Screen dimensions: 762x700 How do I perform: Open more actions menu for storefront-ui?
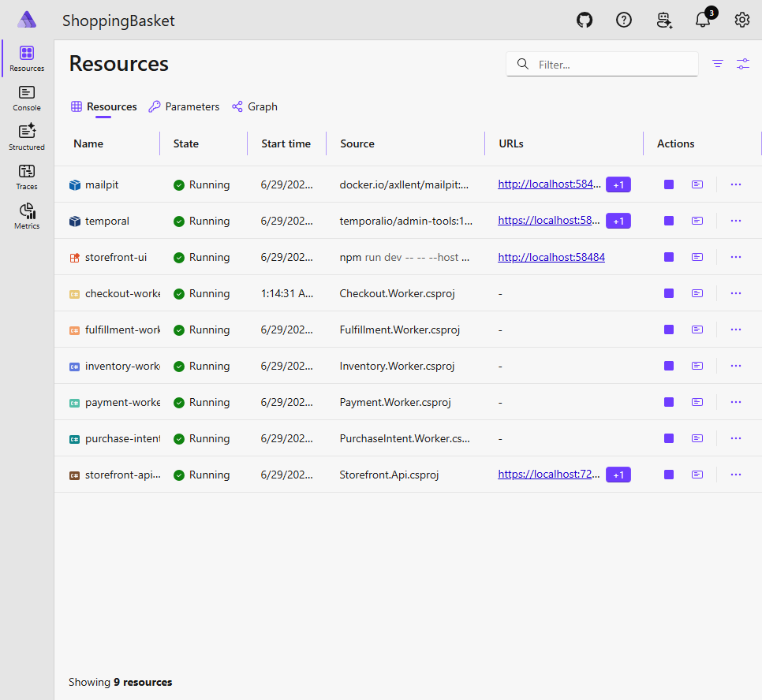736,257
